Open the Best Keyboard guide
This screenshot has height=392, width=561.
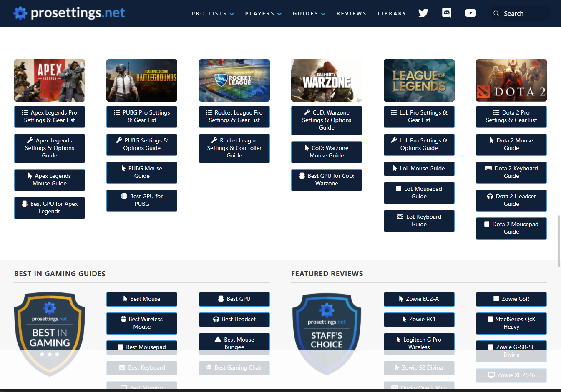[x=142, y=368]
